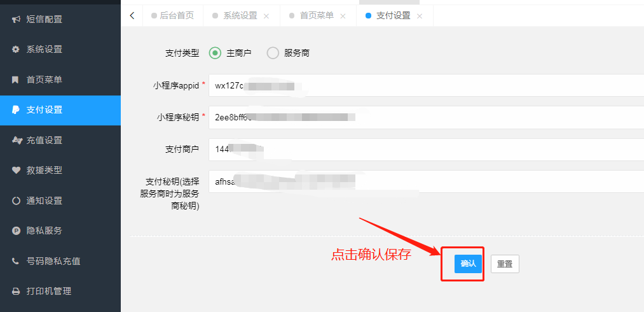Image resolution: width=644 pixels, height=312 pixels.
Task: Click the bookmark icon beside 首页菜单
Action: [x=16, y=80]
